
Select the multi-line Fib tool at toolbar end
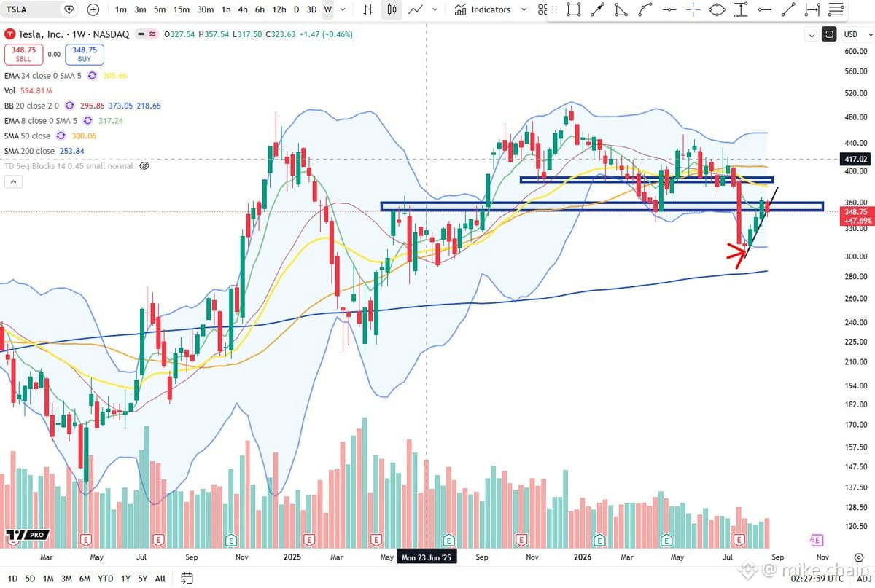coord(837,9)
